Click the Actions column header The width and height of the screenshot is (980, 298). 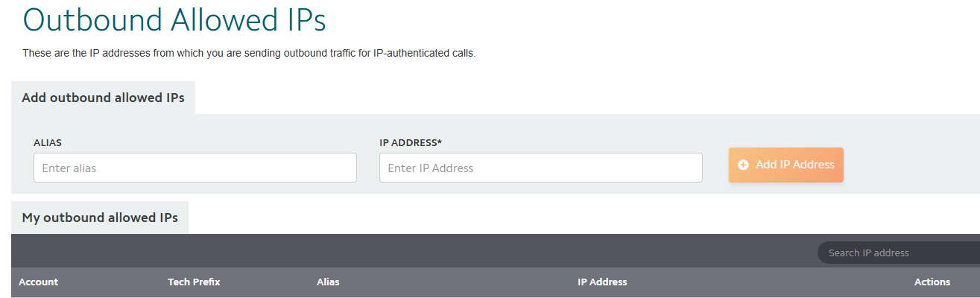coord(932,282)
